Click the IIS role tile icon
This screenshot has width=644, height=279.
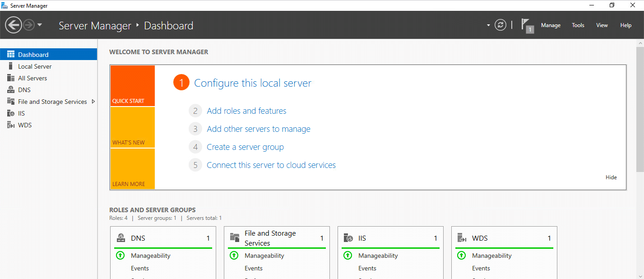pos(348,238)
